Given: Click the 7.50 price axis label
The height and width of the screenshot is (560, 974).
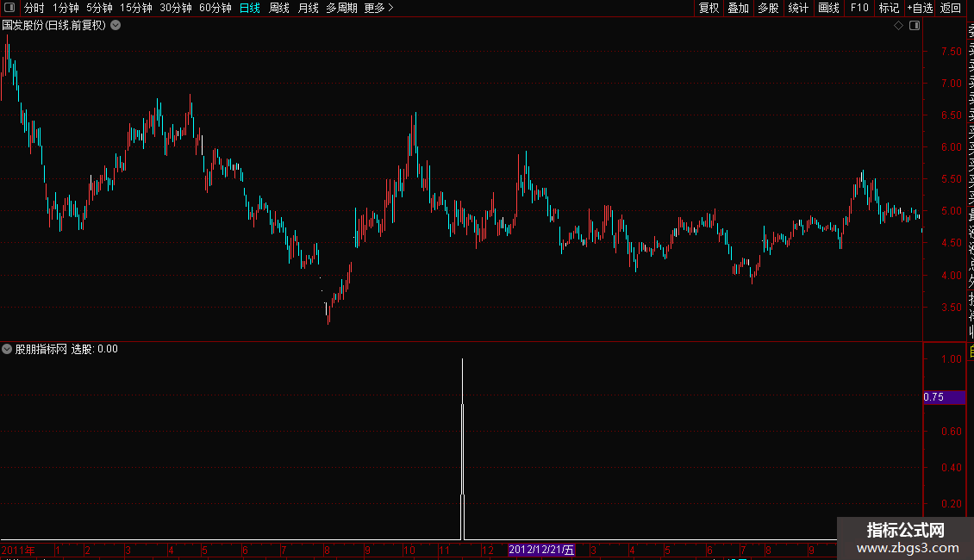Looking at the screenshot, I should (951, 52).
